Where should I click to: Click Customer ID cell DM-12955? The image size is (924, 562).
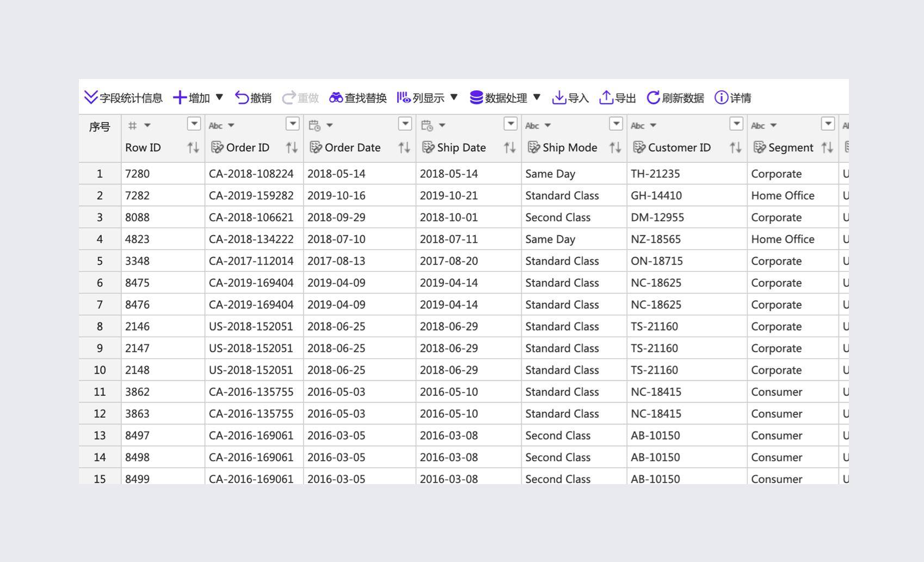click(687, 217)
